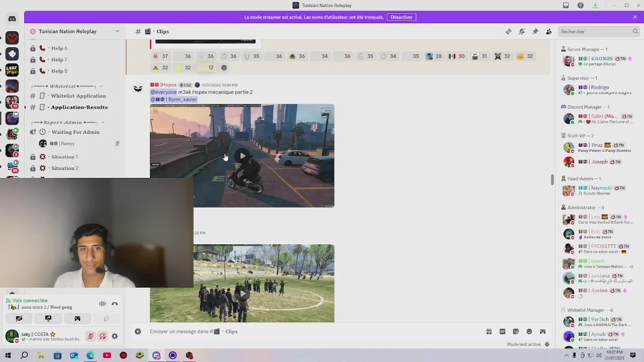Show hidden system tray icons
The width and height of the screenshot is (644, 362).
coord(566,355)
